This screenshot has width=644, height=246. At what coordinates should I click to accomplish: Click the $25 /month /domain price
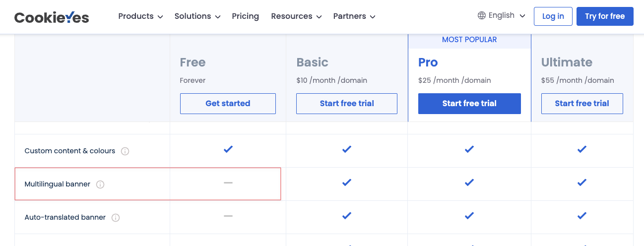point(454,80)
